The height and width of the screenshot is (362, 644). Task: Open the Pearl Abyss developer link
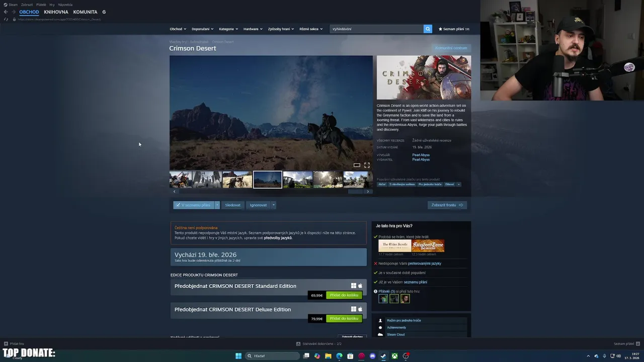421,155
